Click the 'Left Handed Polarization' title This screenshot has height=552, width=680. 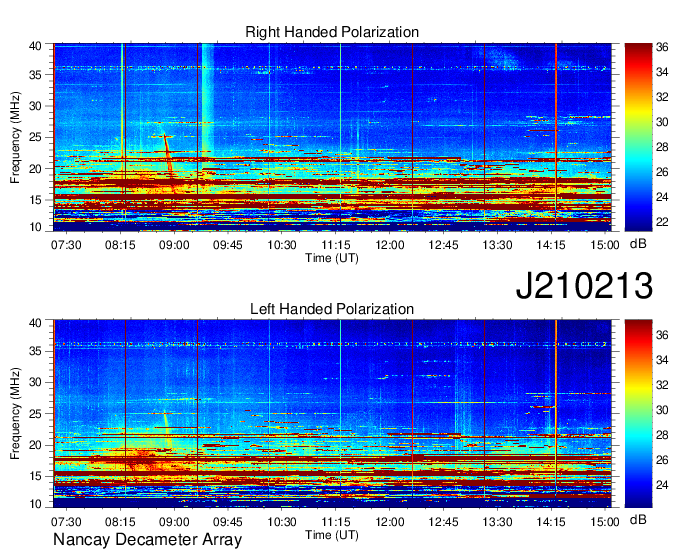[332, 309]
